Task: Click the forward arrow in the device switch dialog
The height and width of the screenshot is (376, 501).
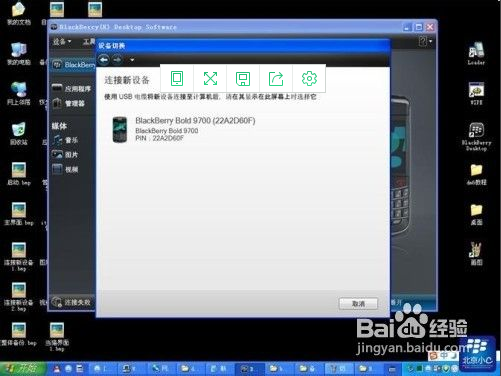Action: coord(117,60)
